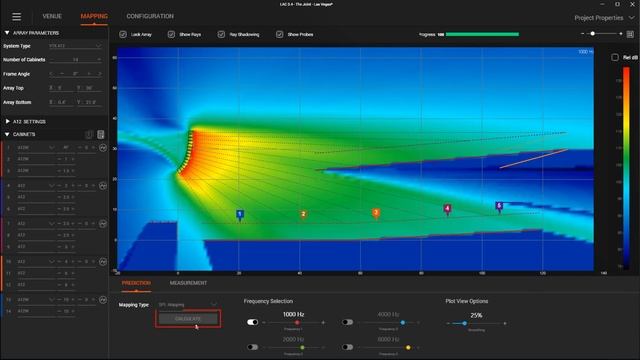The image size is (640, 360).
Task: Open the hamburger main menu
Action: point(16,17)
